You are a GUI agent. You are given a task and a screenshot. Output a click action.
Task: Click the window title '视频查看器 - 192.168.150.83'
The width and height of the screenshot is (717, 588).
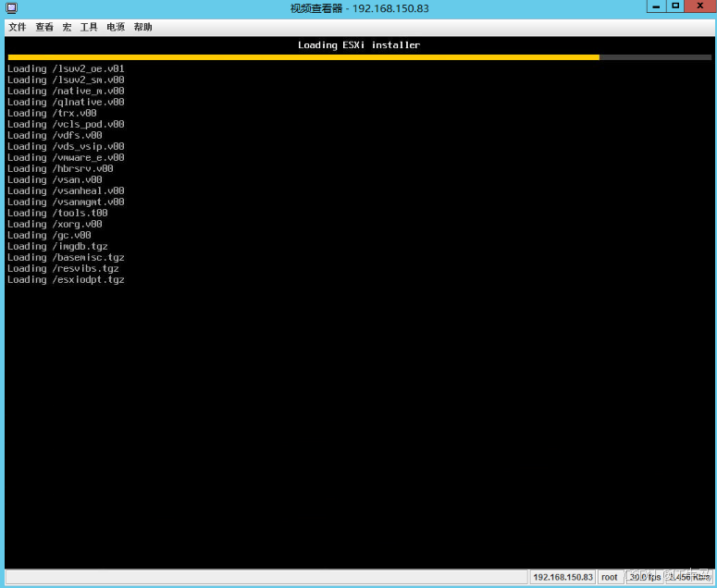[359, 8]
